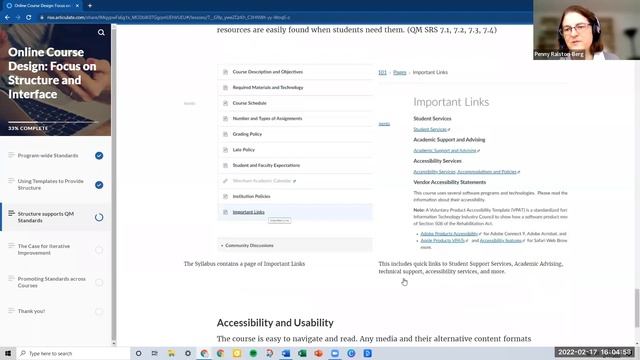The height and width of the screenshot is (360, 640).
Task: Go back with browser back arrow
Action: pyautogui.click(x=7, y=18)
